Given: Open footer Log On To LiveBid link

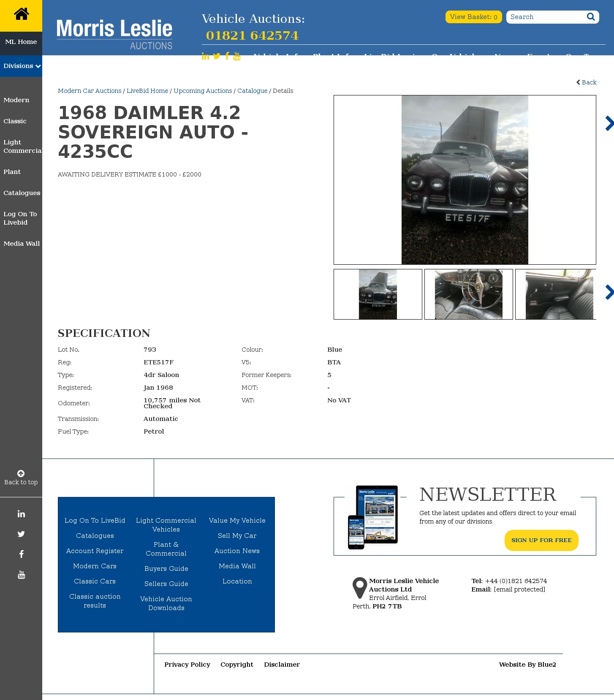Looking at the screenshot, I should (x=95, y=521).
